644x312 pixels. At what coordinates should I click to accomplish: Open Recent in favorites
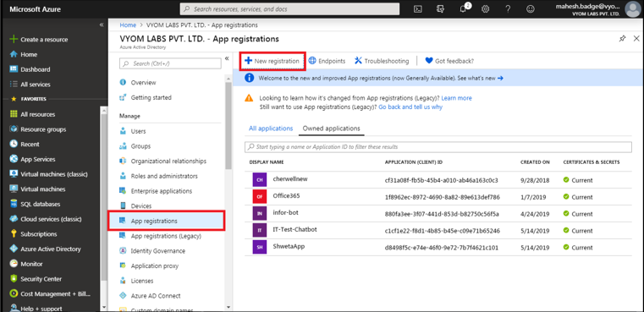click(25, 144)
